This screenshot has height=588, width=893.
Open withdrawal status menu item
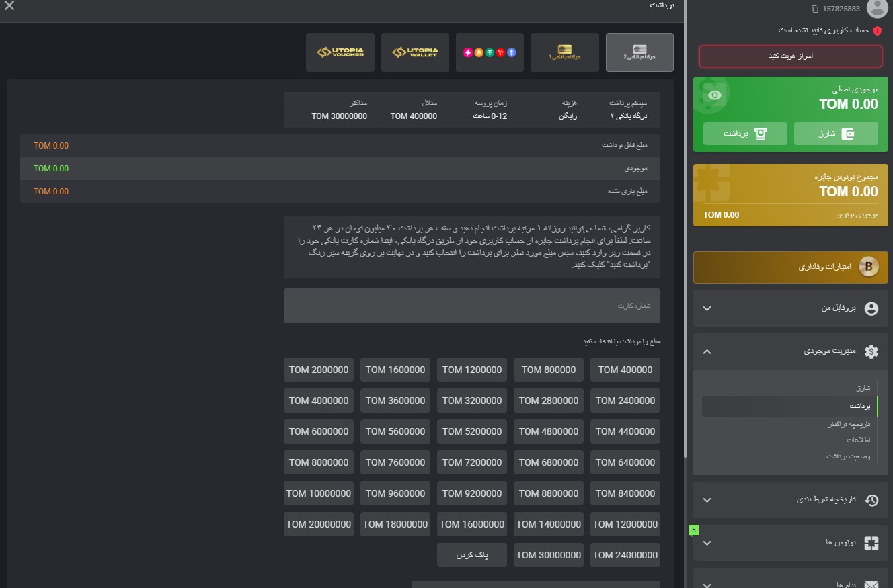click(x=848, y=457)
